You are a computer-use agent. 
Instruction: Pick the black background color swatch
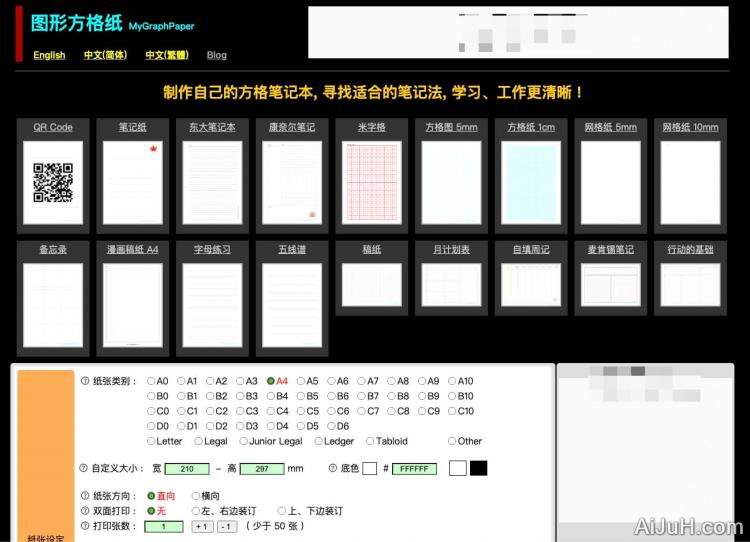pyautogui.click(x=478, y=468)
